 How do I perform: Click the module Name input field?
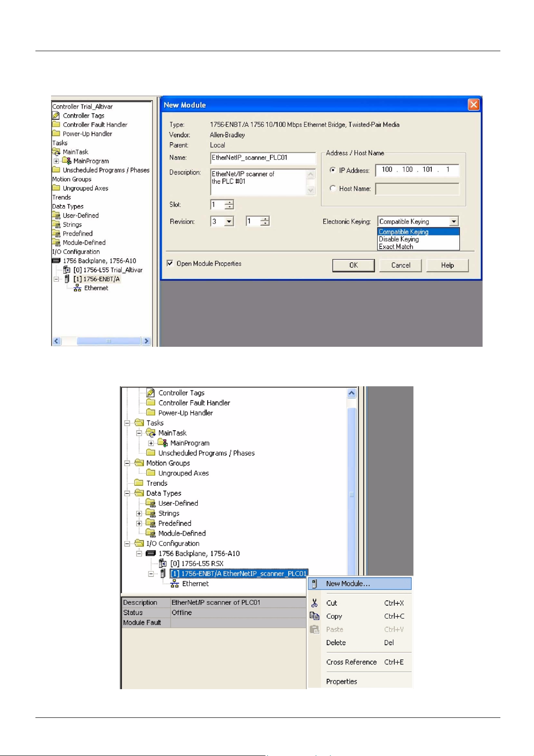tap(263, 158)
